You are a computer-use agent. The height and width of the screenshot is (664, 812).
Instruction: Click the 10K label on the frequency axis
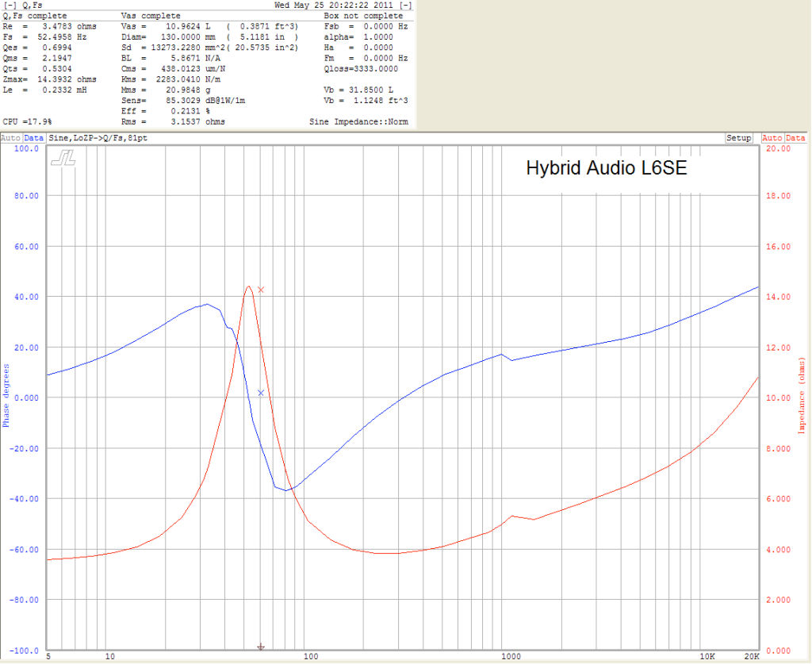pyautogui.click(x=707, y=656)
